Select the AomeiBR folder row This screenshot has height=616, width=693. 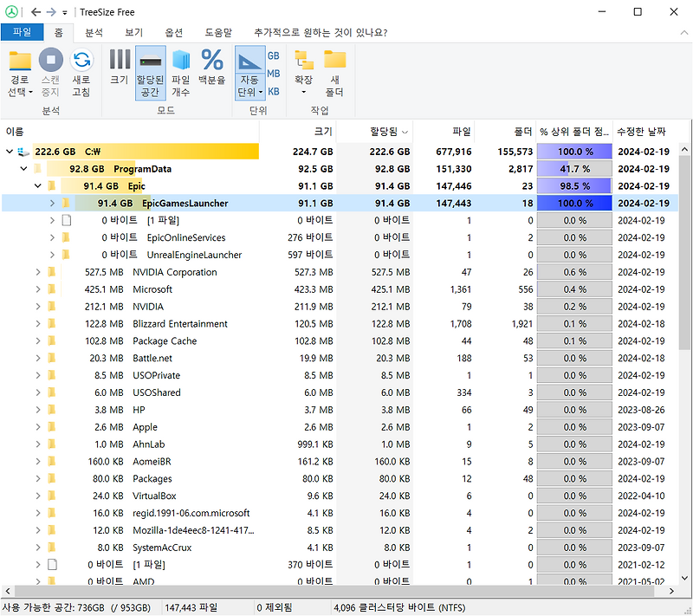coord(340,461)
